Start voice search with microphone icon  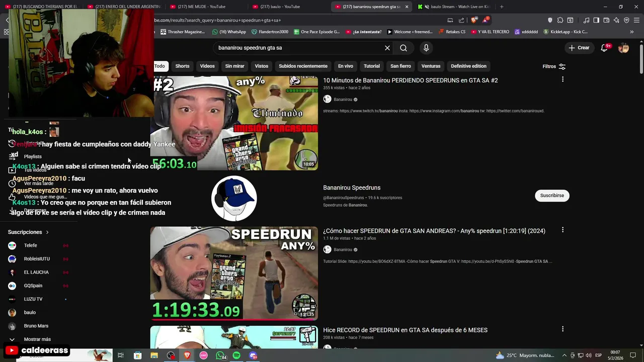click(426, 48)
